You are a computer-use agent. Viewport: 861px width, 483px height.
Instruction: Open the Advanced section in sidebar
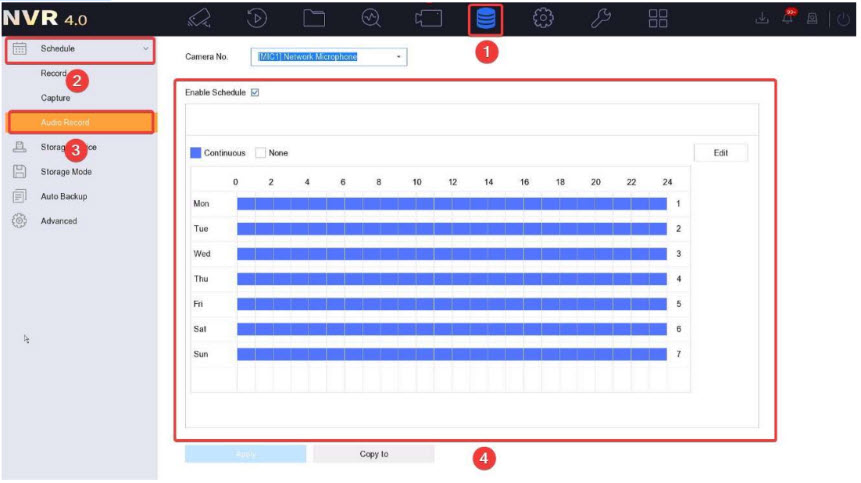click(x=58, y=221)
